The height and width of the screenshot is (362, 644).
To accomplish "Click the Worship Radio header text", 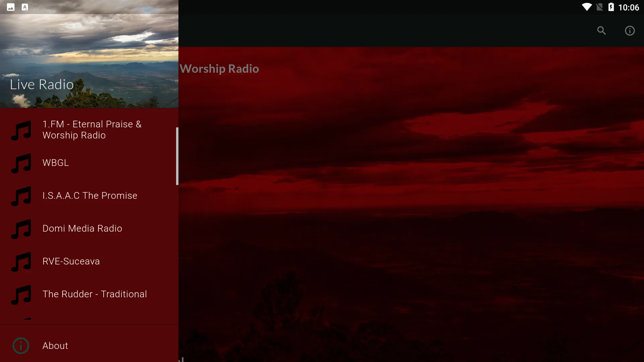I will coord(219,68).
